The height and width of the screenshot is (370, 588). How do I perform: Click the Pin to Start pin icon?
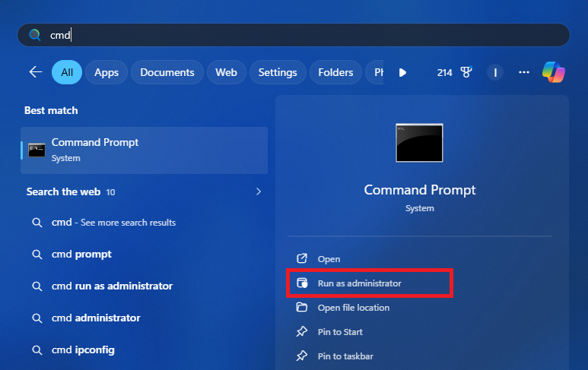(302, 332)
